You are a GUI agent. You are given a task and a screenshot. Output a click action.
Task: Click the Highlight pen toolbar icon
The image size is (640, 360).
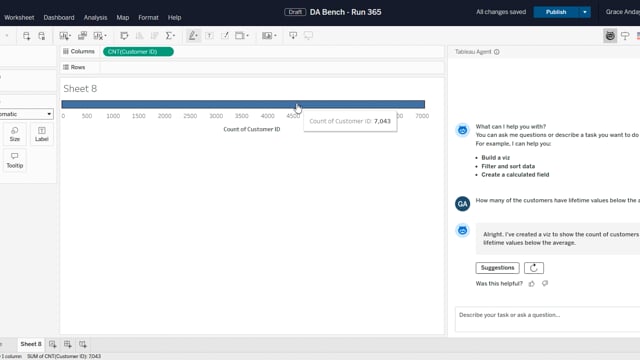click(x=192, y=36)
